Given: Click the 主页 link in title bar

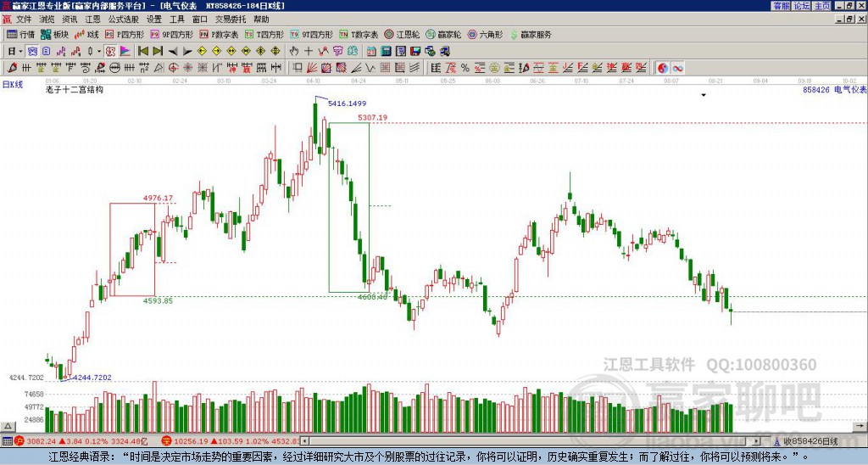Looking at the screenshot, I should coord(821,6).
